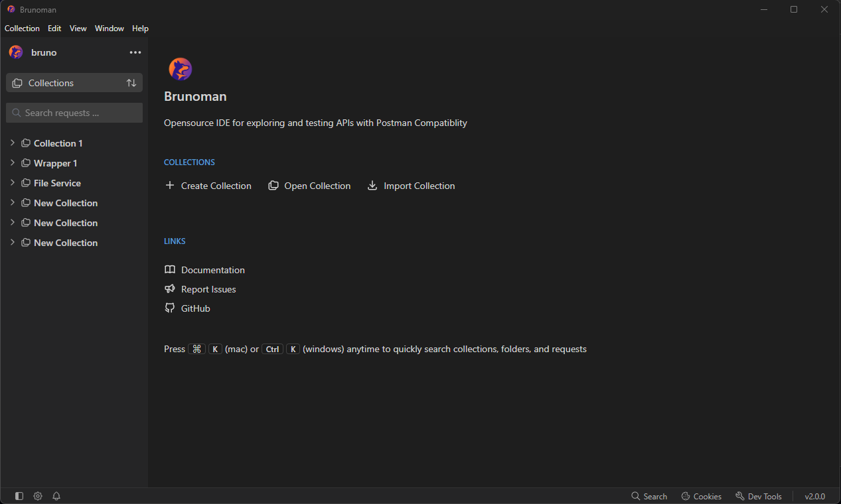Open notifications via the bell icon
Image resolution: width=841 pixels, height=504 pixels.
[x=56, y=495]
